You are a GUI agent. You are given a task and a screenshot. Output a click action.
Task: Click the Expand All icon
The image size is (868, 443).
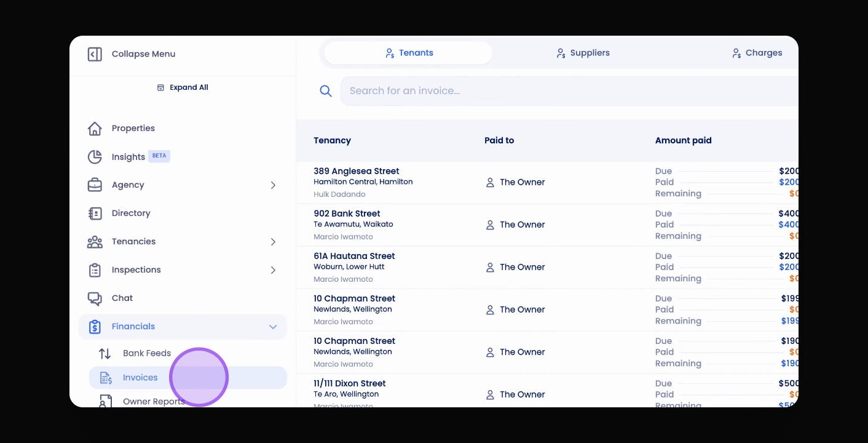coord(160,87)
